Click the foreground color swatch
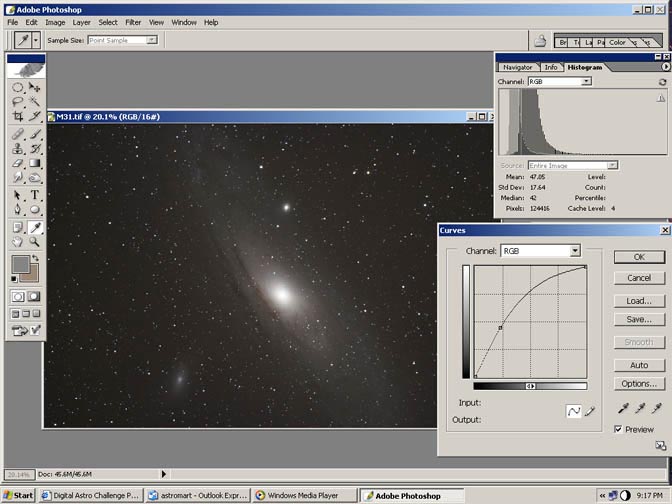Image resolution: width=672 pixels, height=504 pixels. (20, 264)
